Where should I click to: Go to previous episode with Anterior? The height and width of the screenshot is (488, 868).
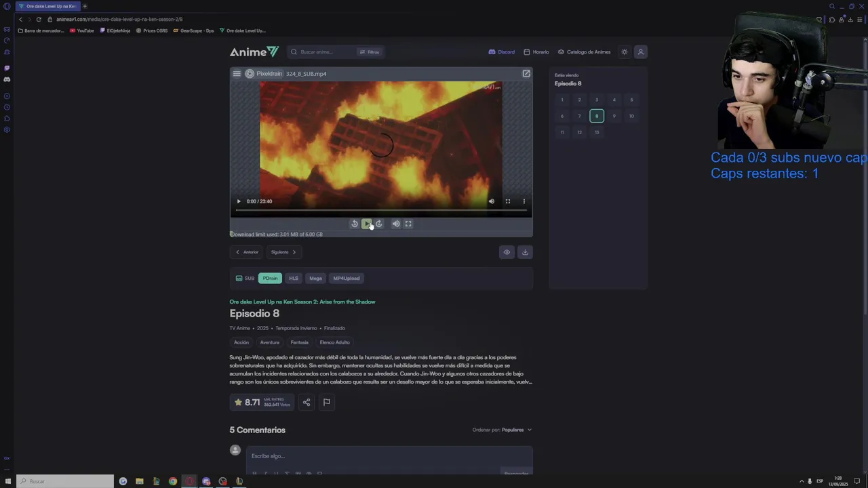click(247, 252)
